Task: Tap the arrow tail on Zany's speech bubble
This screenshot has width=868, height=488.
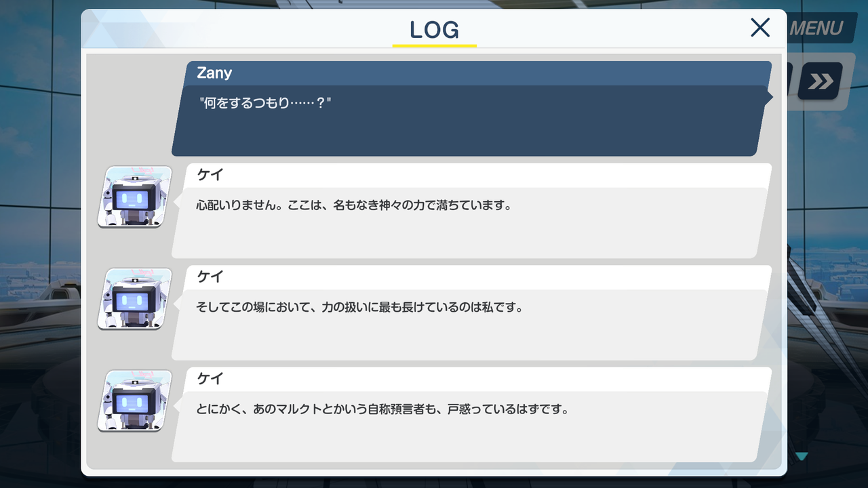Action: tap(770, 98)
